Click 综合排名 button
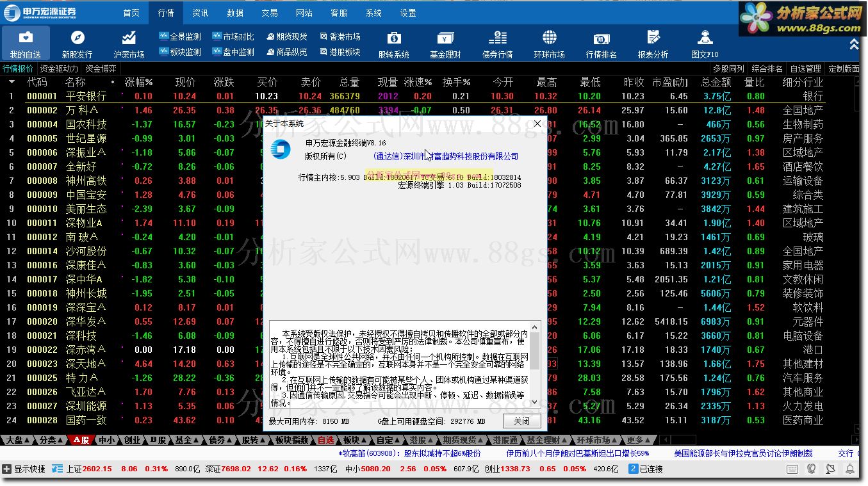The width and height of the screenshot is (868, 486). [x=767, y=69]
